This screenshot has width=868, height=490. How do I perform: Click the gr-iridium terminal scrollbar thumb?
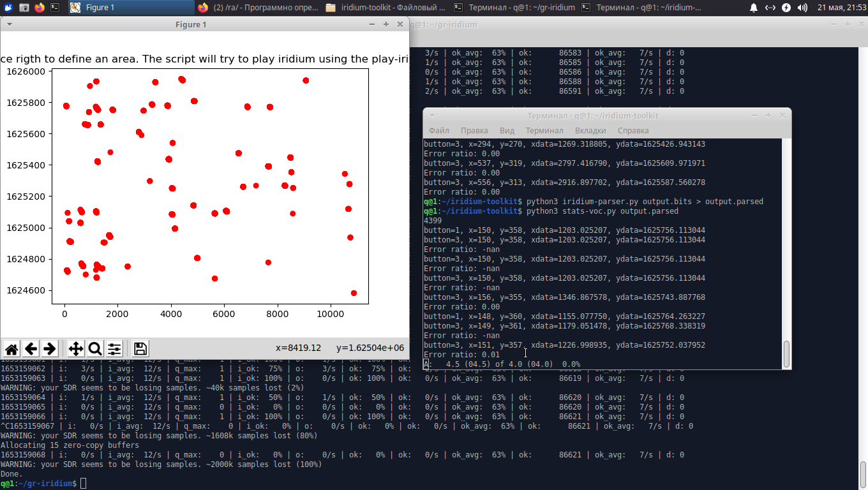[x=864, y=473]
